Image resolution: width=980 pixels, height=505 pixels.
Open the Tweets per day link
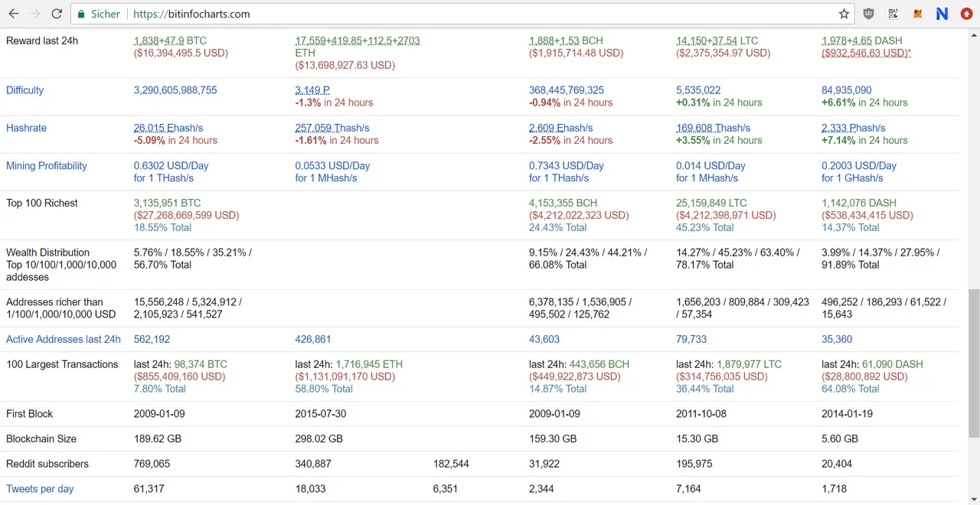40,489
